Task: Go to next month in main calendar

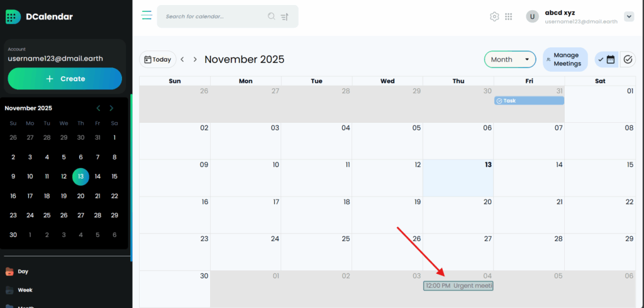Action: click(195, 59)
